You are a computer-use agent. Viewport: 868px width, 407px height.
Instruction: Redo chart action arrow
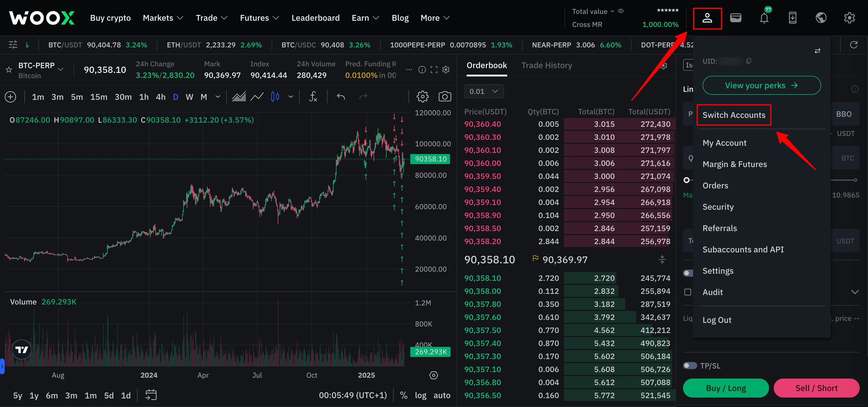click(x=363, y=97)
